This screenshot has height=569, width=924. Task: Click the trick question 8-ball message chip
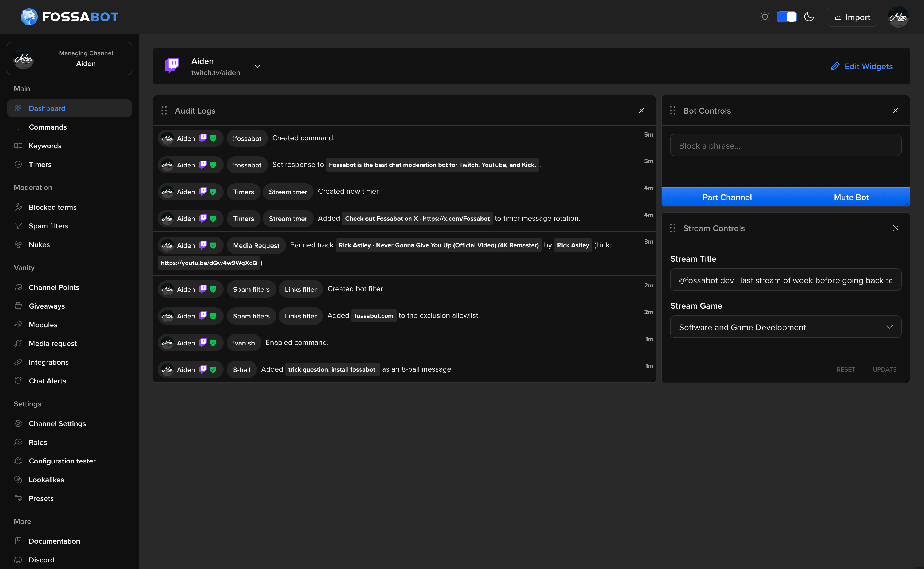(333, 369)
